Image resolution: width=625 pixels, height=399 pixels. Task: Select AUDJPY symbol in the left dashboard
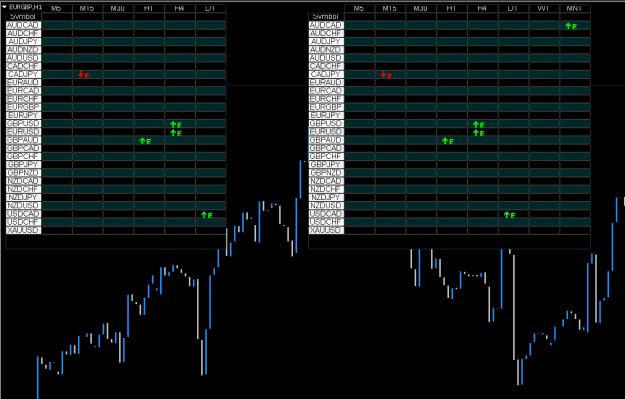[x=24, y=41]
